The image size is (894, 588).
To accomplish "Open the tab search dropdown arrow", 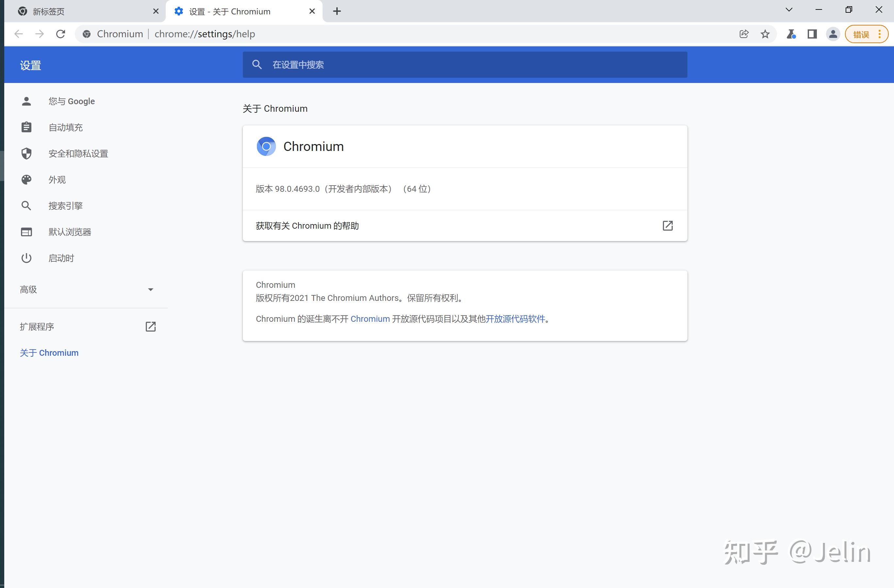I will 788,9.
